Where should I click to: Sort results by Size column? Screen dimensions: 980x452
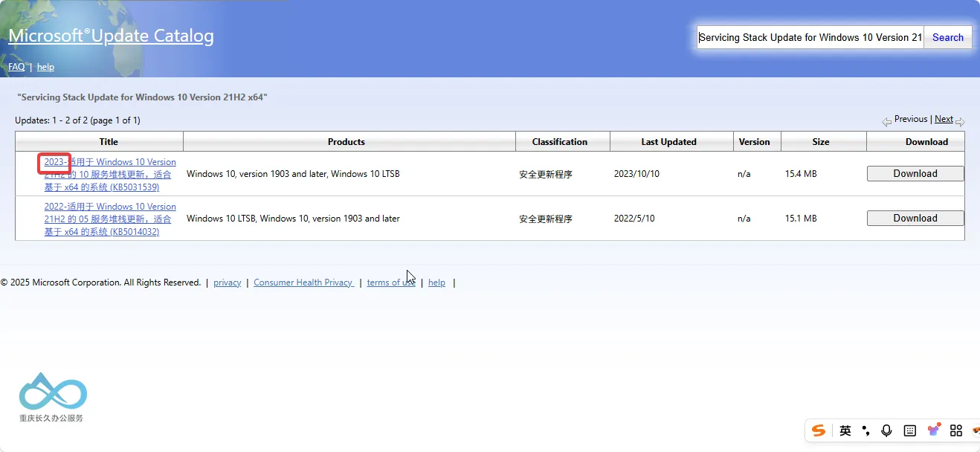click(x=821, y=141)
